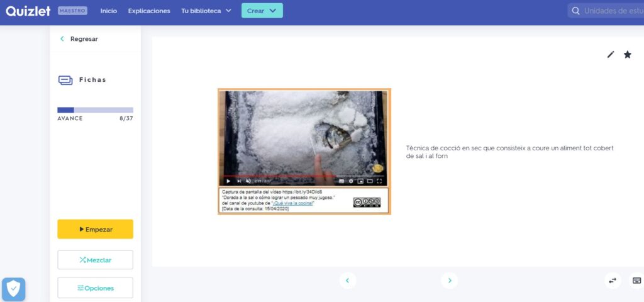
Task: Advance to the next flashcard
Action: tap(449, 281)
